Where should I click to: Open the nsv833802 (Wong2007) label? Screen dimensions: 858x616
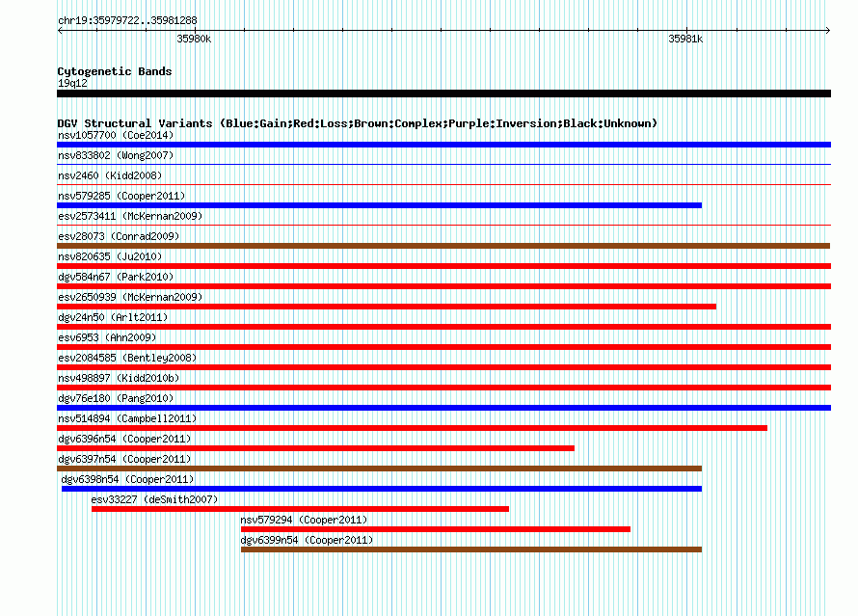116,155
